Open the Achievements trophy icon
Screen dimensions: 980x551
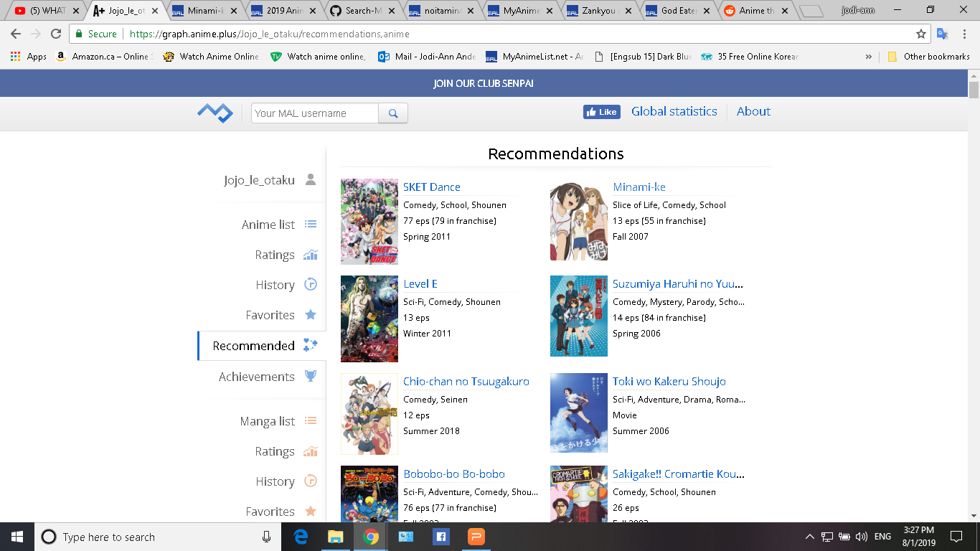pyautogui.click(x=310, y=376)
